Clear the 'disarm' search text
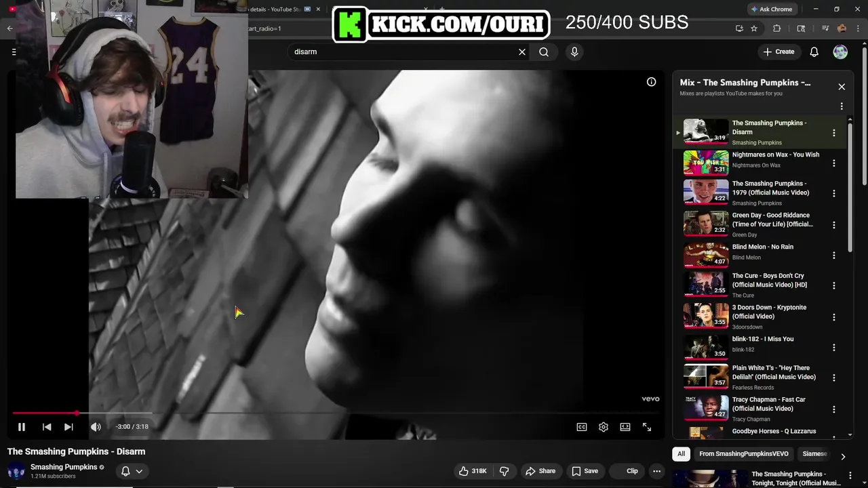868x488 pixels. pos(522,52)
